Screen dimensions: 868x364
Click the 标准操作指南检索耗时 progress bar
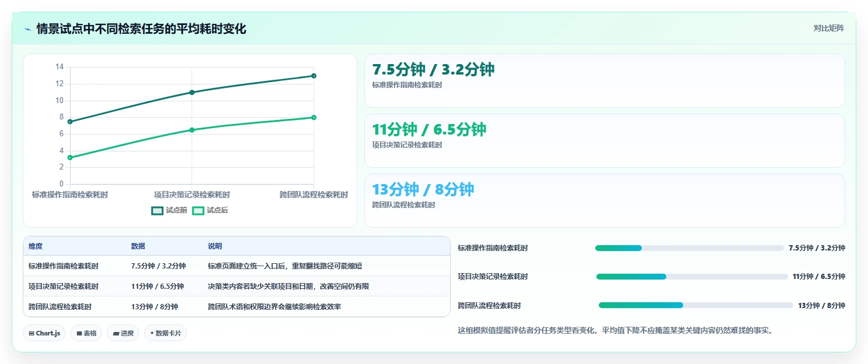pyautogui.click(x=690, y=248)
